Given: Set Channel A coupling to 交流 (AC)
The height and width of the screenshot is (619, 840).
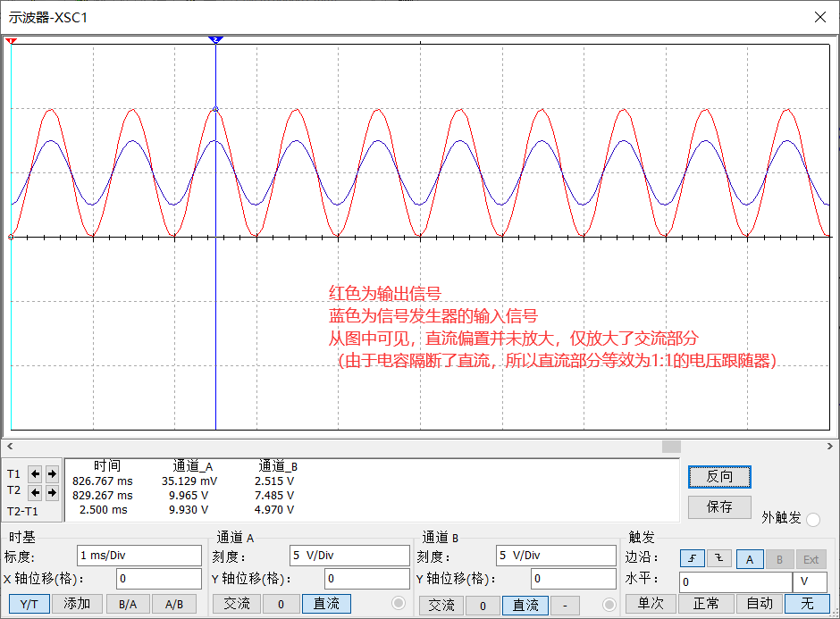Looking at the screenshot, I should click(237, 605).
